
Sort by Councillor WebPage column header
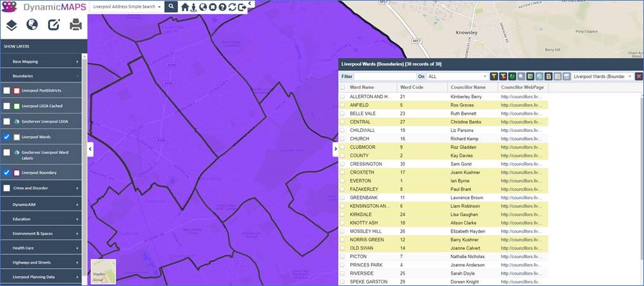pyautogui.click(x=523, y=88)
